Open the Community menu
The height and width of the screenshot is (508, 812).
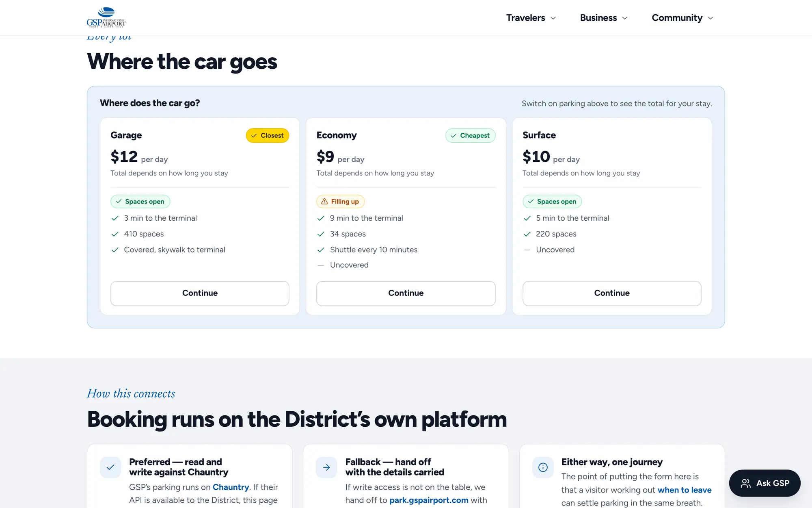[682, 18]
